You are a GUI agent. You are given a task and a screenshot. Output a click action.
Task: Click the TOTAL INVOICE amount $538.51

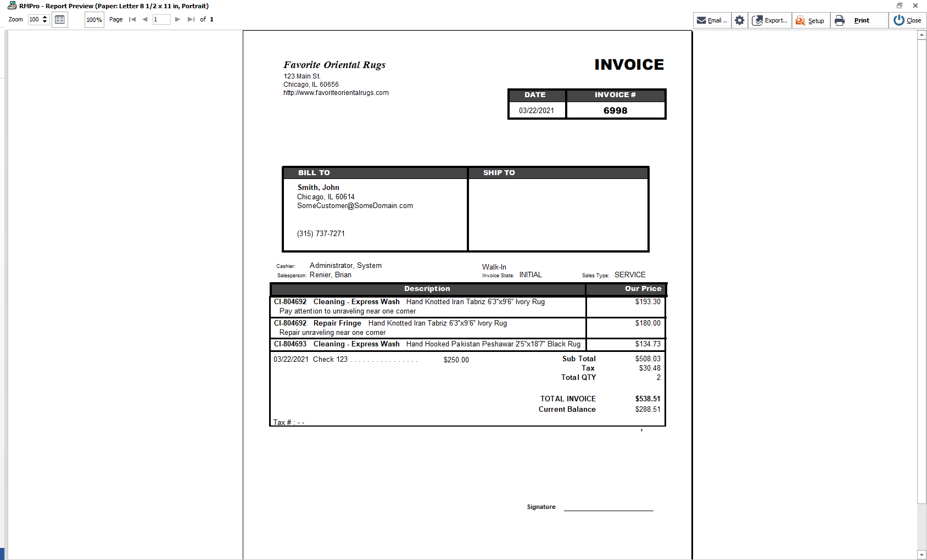[647, 399]
